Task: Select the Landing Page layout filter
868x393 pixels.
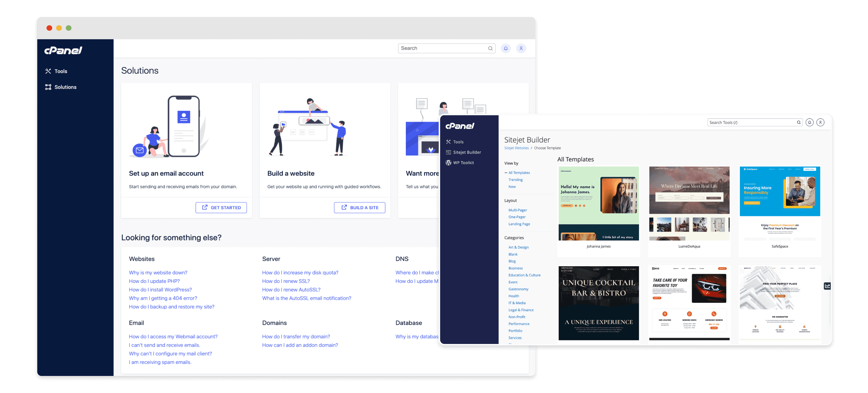Action: coord(519,224)
